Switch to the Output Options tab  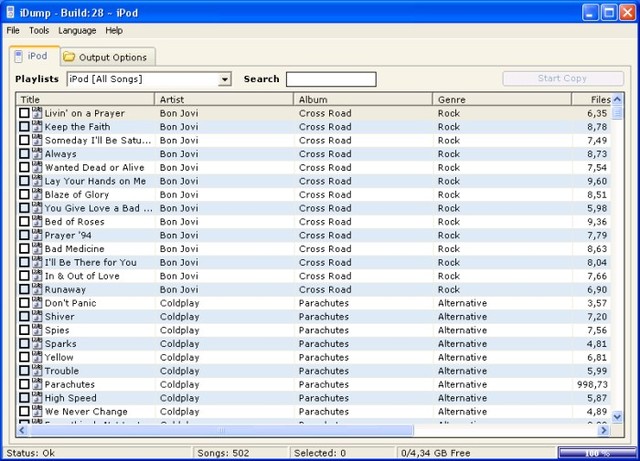coord(108,57)
